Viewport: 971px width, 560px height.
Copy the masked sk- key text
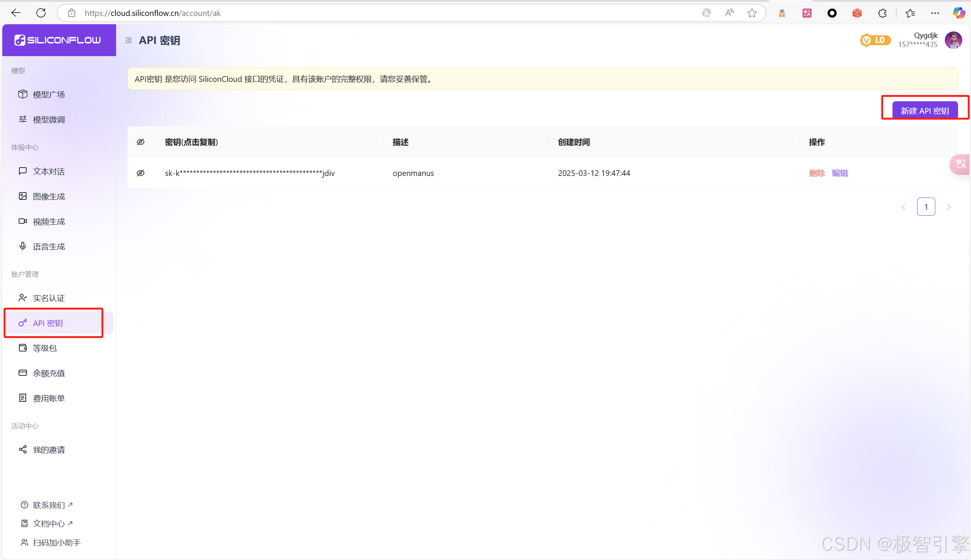point(249,173)
